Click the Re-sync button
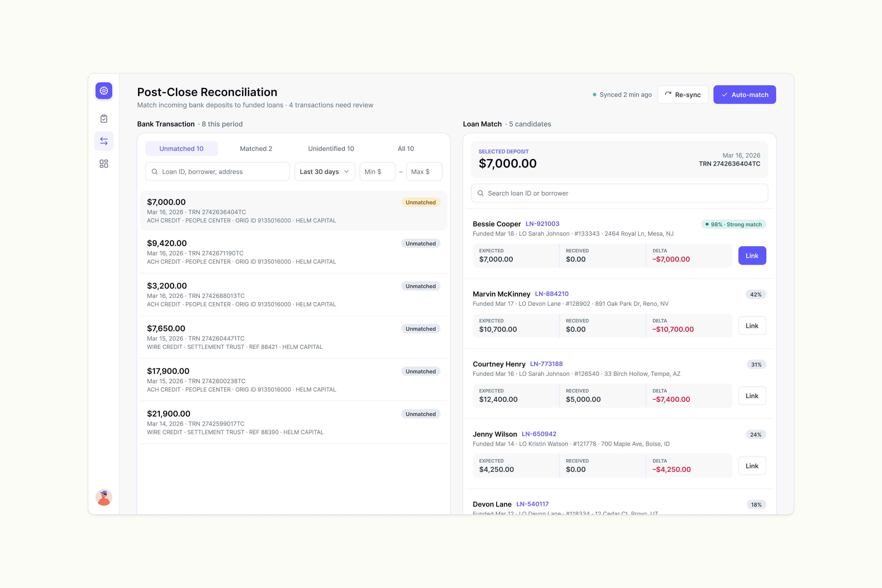The height and width of the screenshot is (588, 882). 683,95
